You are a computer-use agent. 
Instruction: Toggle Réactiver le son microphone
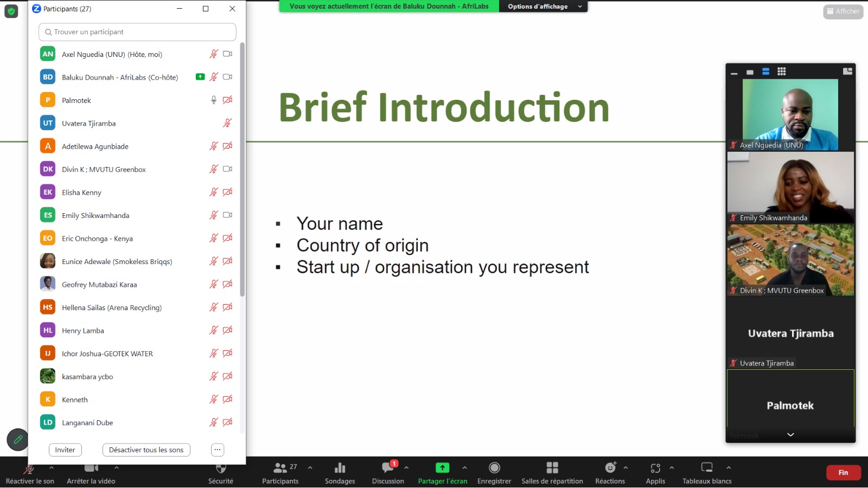pos(29,470)
